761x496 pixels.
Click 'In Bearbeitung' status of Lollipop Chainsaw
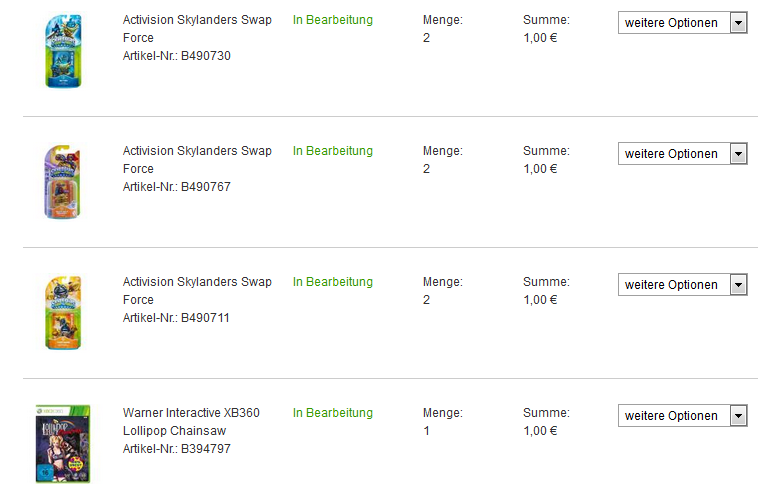coord(333,413)
